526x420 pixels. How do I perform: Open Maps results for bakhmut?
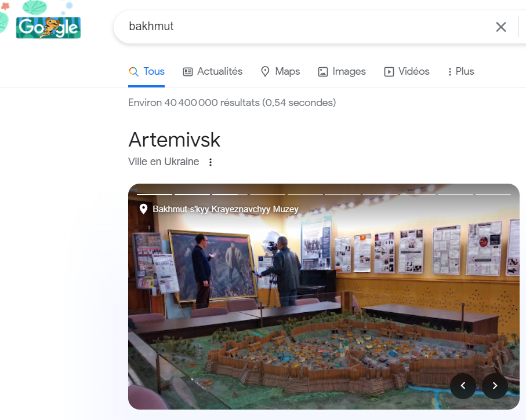(x=280, y=72)
